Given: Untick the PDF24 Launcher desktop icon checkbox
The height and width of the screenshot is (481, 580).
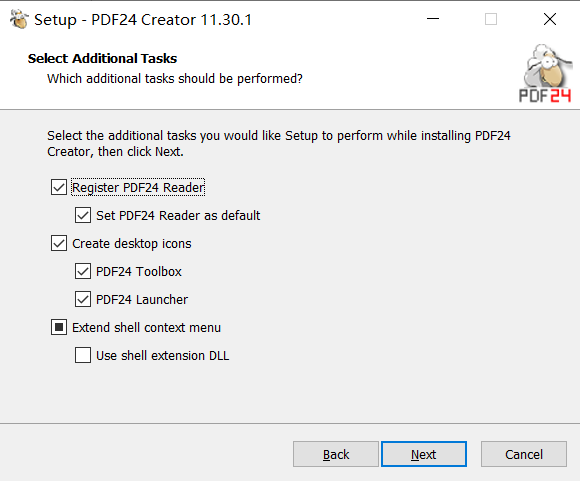Looking at the screenshot, I should click(83, 299).
